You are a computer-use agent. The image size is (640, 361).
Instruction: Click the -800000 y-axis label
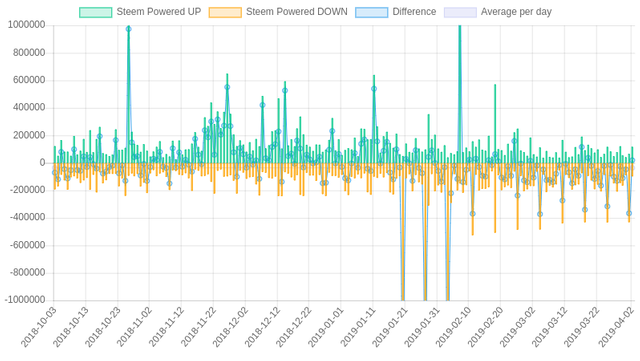27,272
